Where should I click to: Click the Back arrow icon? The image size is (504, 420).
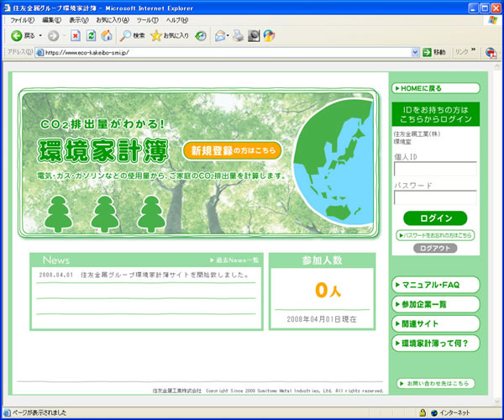click(x=17, y=35)
